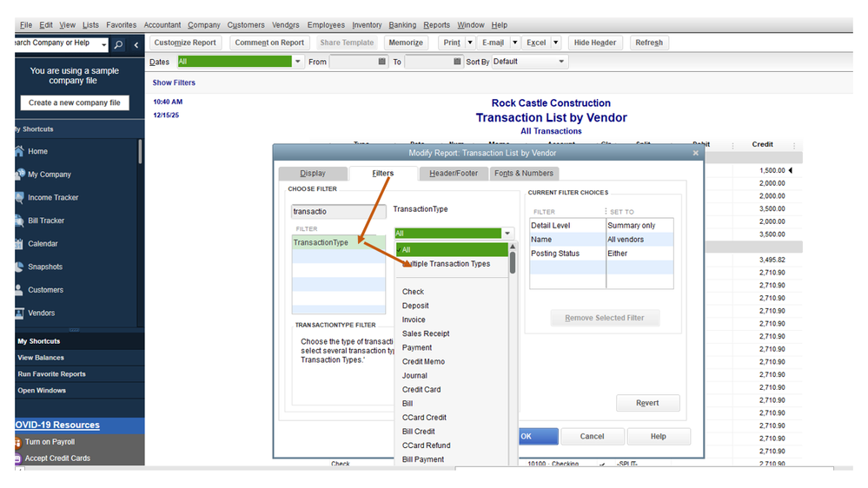Click View Balances in sidebar
Image resolution: width=868 pixels, height=488 pixels.
point(41,358)
